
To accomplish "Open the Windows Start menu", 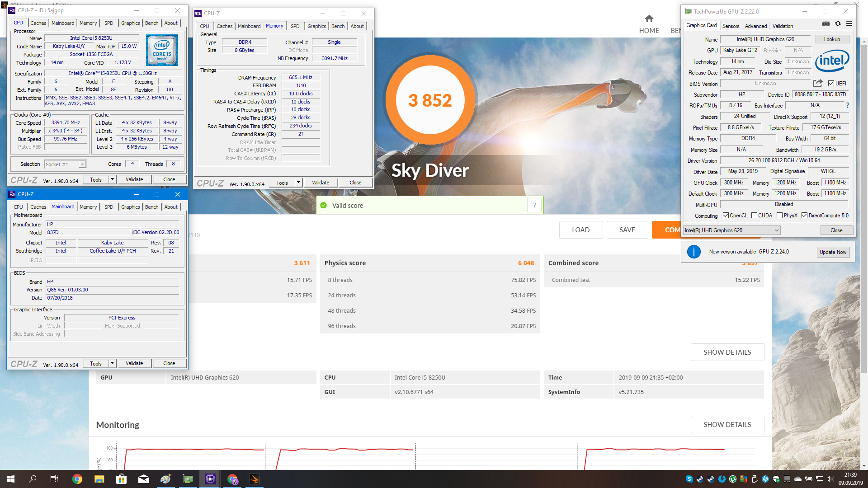I will (x=11, y=479).
